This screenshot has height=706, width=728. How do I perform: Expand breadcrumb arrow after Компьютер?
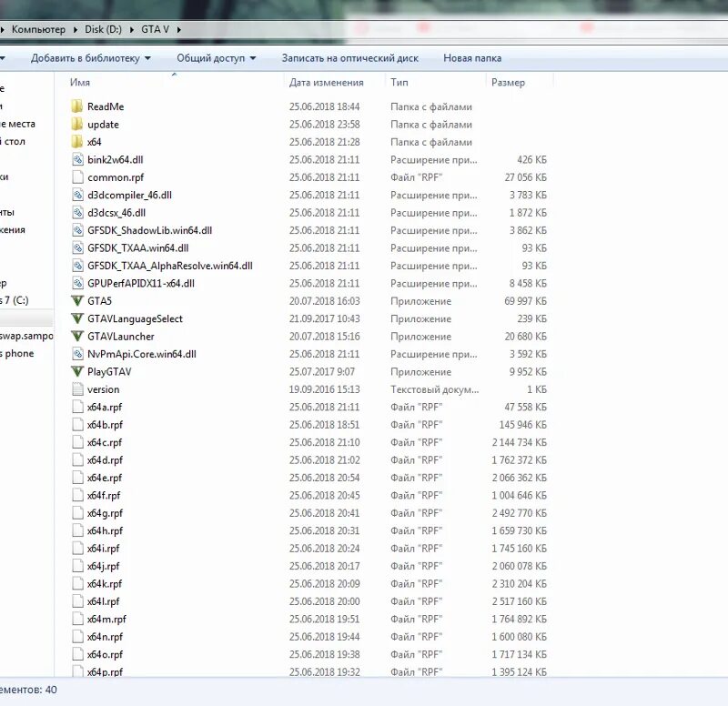tap(76, 30)
